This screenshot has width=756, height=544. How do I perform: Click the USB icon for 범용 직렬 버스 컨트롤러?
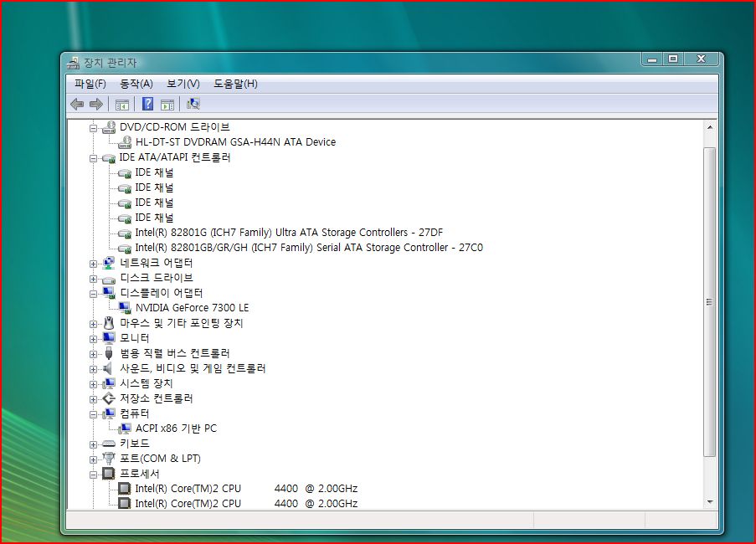click(109, 353)
